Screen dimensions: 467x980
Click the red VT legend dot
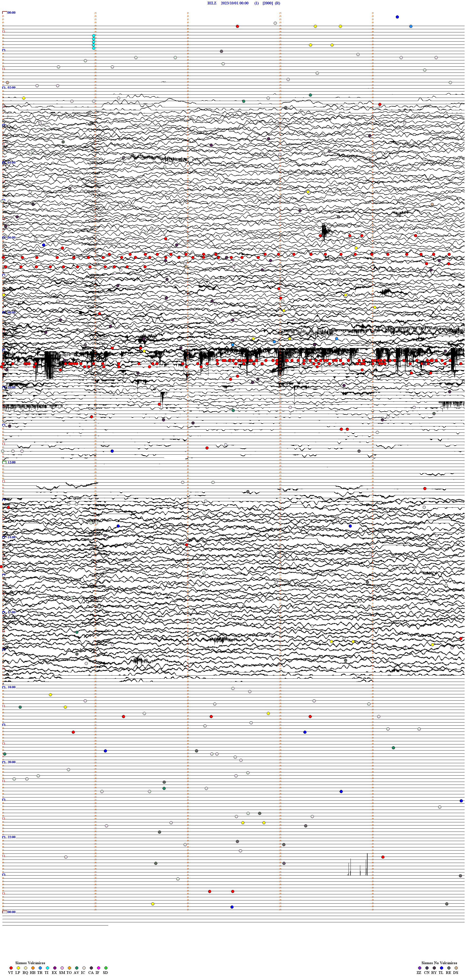click(x=11, y=968)
